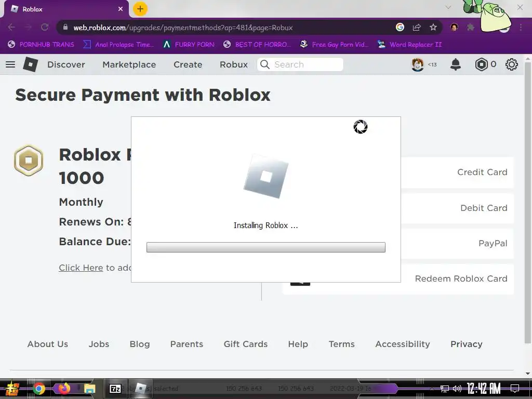
Task: Click the share page icon
Action: click(417, 27)
